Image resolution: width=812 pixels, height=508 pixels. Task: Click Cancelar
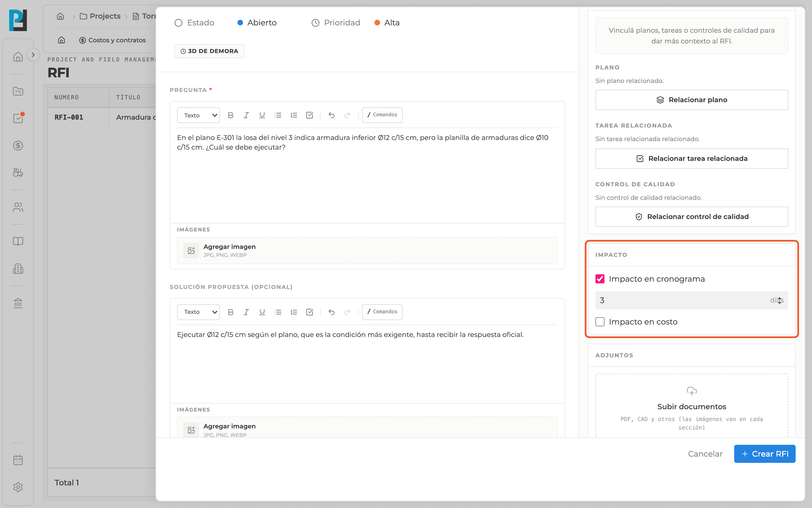click(x=705, y=454)
